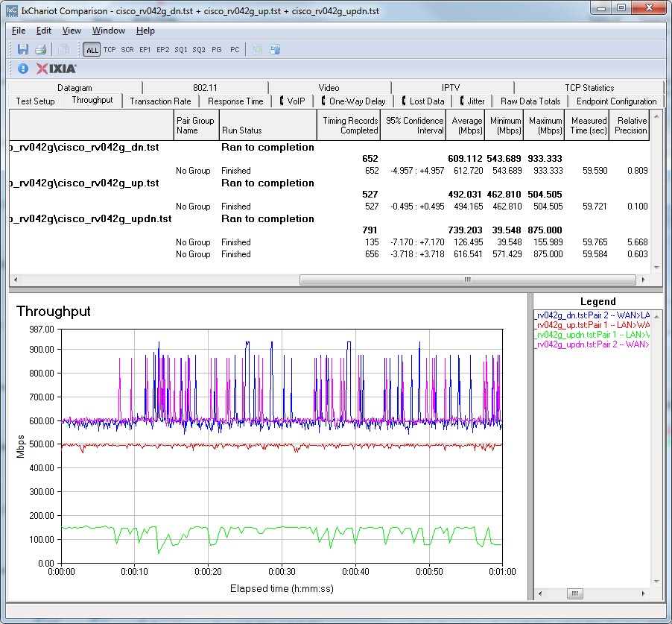Click the table's right scroll arrow
The image size is (672, 624).
click(x=643, y=280)
